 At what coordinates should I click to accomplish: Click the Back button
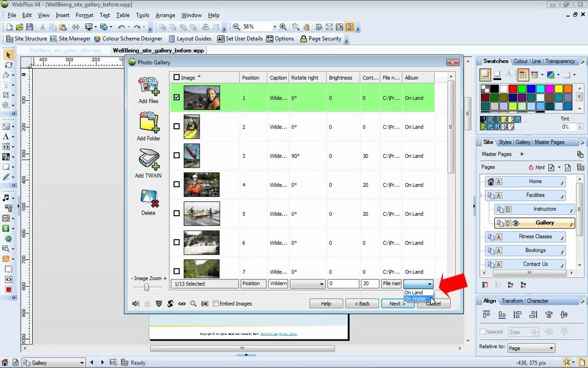[362, 304]
